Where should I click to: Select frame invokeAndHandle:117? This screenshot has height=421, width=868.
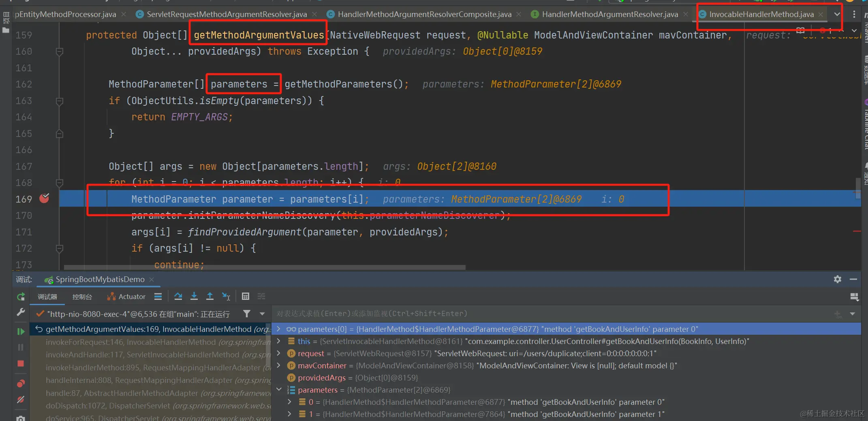150,355
